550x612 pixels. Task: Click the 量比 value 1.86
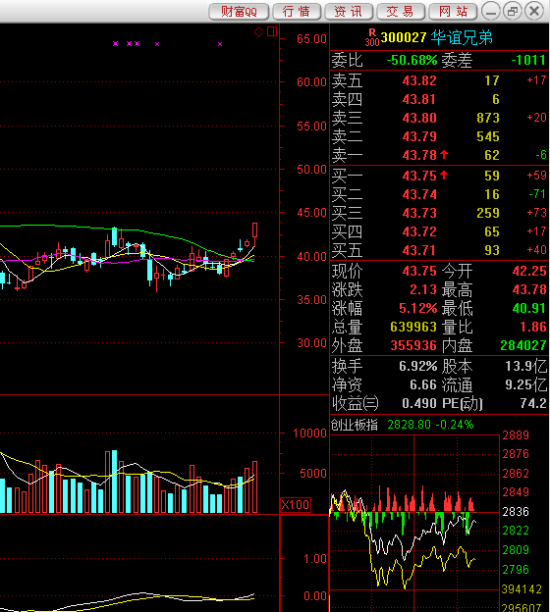click(x=533, y=327)
